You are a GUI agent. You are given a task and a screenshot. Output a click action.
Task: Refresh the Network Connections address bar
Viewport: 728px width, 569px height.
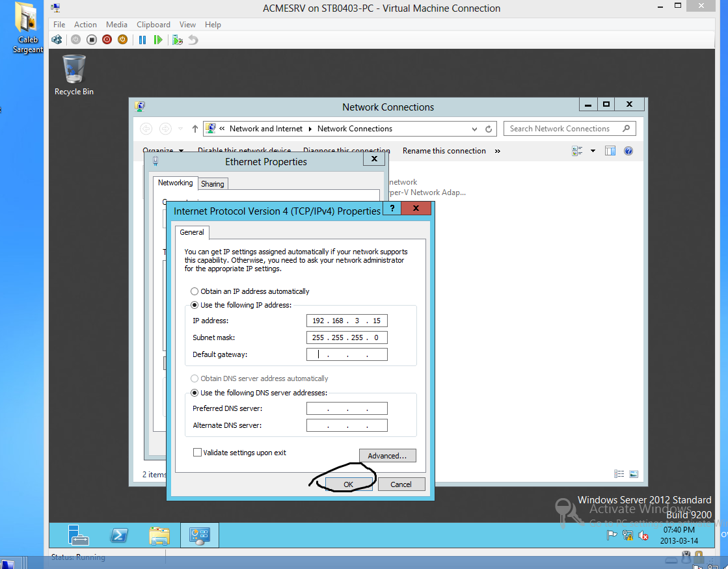489,129
